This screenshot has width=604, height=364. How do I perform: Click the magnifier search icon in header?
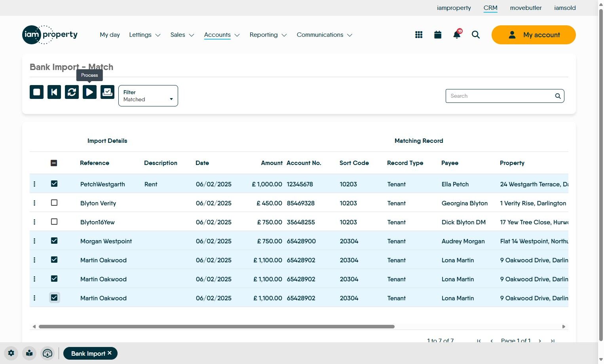(x=476, y=35)
